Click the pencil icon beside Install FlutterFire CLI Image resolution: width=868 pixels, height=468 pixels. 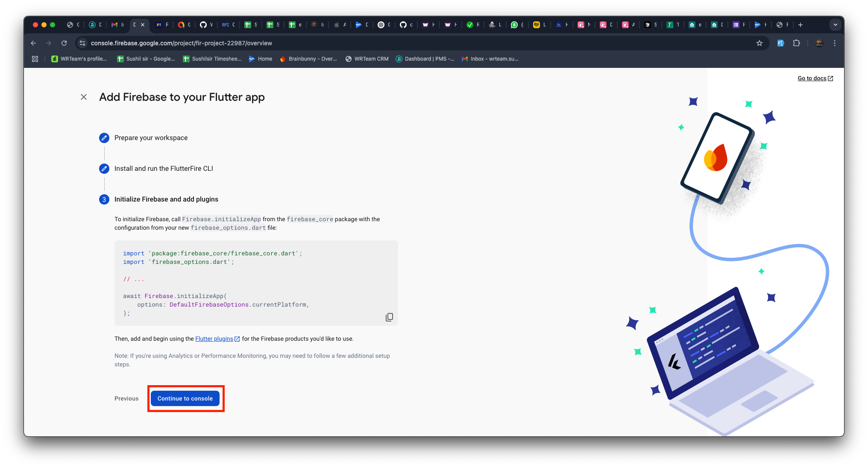click(104, 168)
